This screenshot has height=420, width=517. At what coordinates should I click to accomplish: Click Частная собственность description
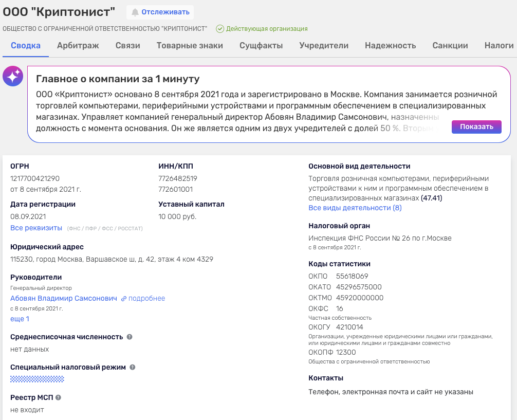[x=340, y=318]
